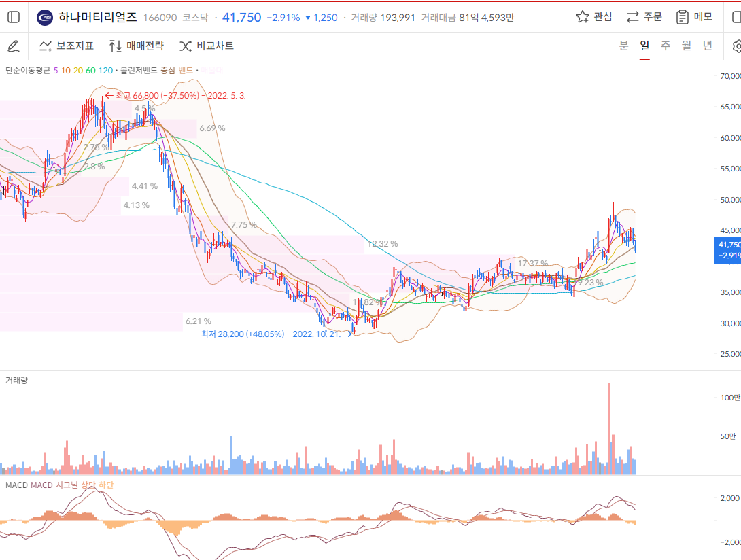Toggle the 단순이동평균 indicator legend
The image size is (741, 560).
coord(28,70)
